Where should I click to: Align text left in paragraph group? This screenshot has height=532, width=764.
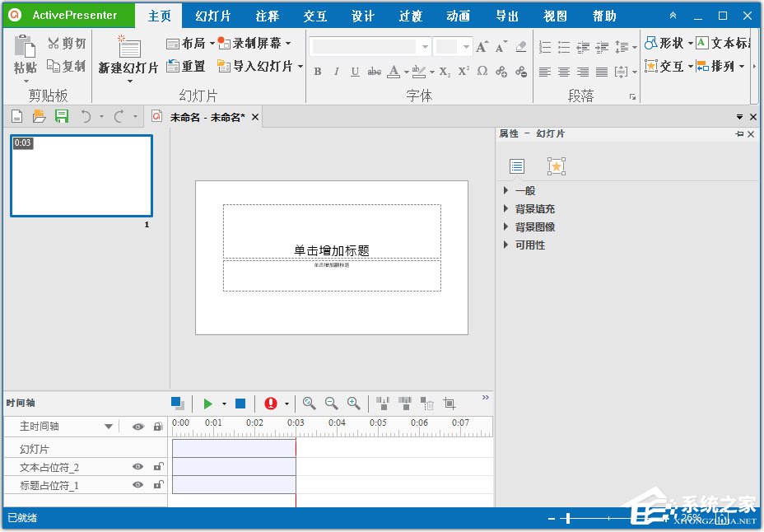545,72
